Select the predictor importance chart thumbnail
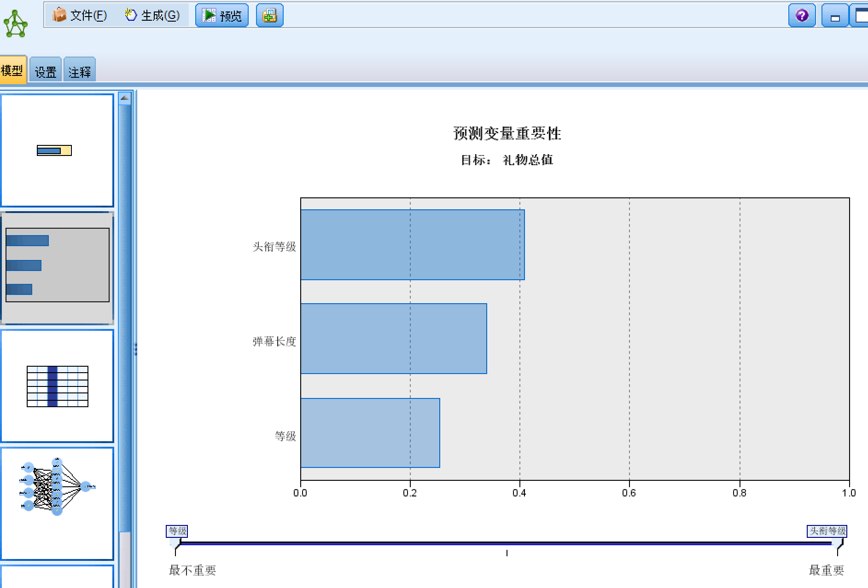Viewport: 868px width, 588px height. click(x=57, y=268)
